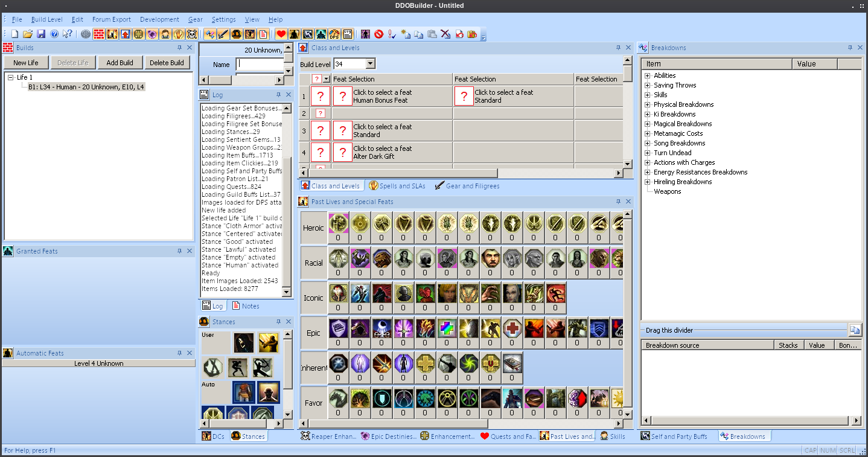Image resolution: width=868 pixels, height=457 pixels.
Task: Click the Add Build button
Action: point(120,63)
